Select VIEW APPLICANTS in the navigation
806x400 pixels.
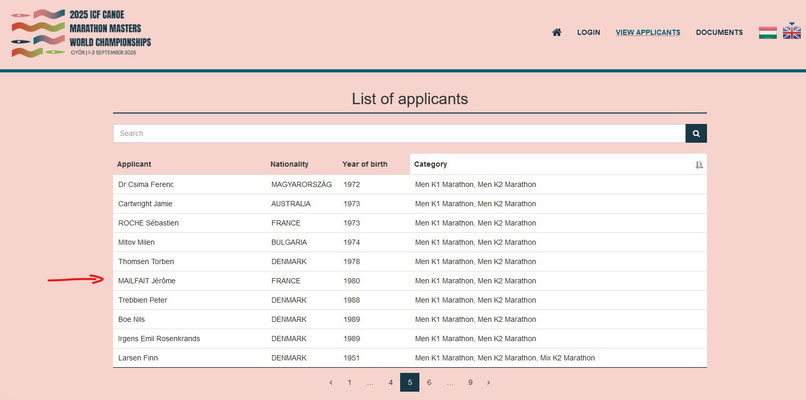pyautogui.click(x=647, y=32)
